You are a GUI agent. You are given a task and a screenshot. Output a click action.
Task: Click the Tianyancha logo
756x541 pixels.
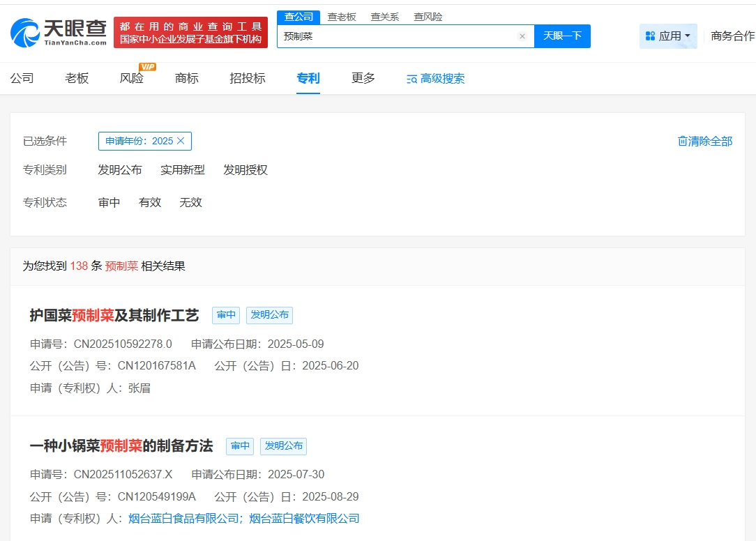click(59, 32)
